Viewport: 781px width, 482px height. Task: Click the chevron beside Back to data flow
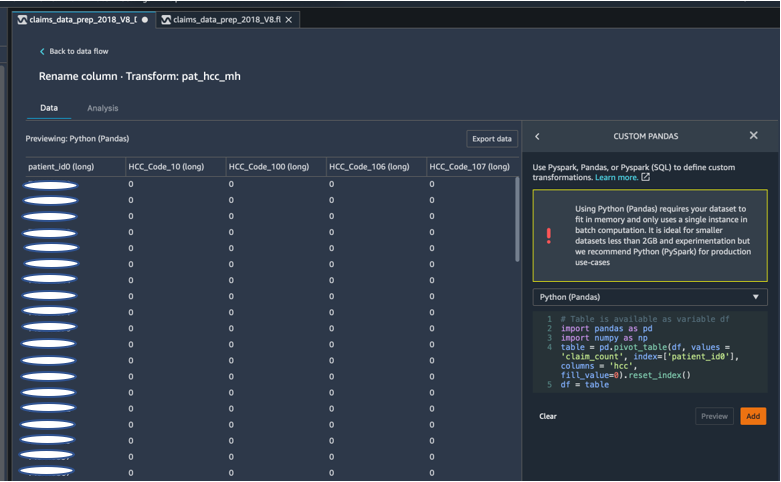(42, 51)
